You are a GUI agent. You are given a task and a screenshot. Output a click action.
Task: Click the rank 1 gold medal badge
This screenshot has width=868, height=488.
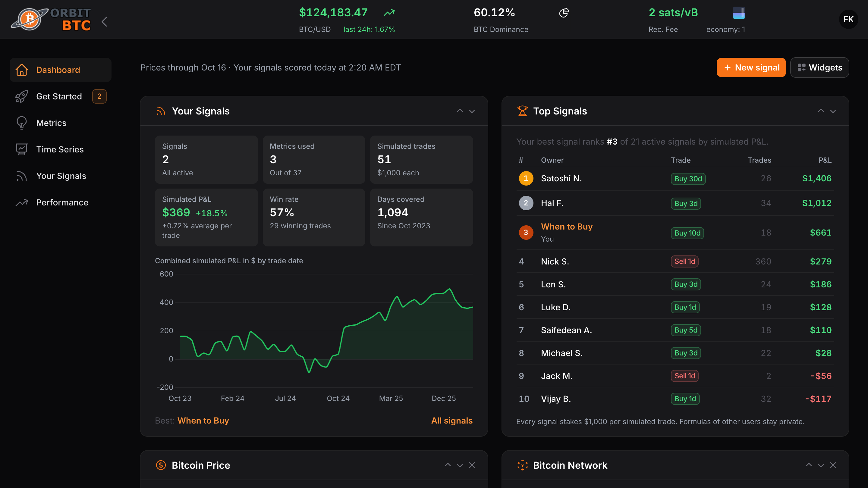526,179
